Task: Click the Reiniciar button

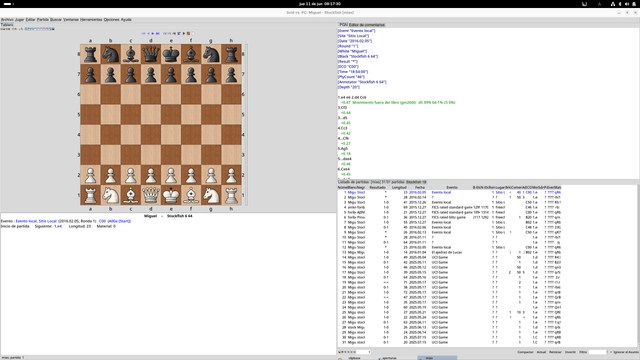Action: tap(555, 352)
